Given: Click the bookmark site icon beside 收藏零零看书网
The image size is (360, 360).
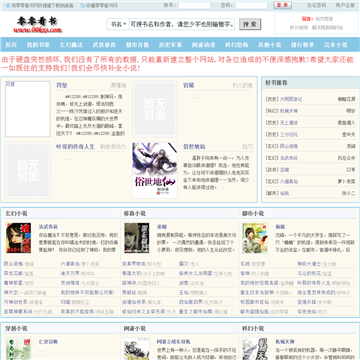Looking at the screenshot, I should (83, 6).
